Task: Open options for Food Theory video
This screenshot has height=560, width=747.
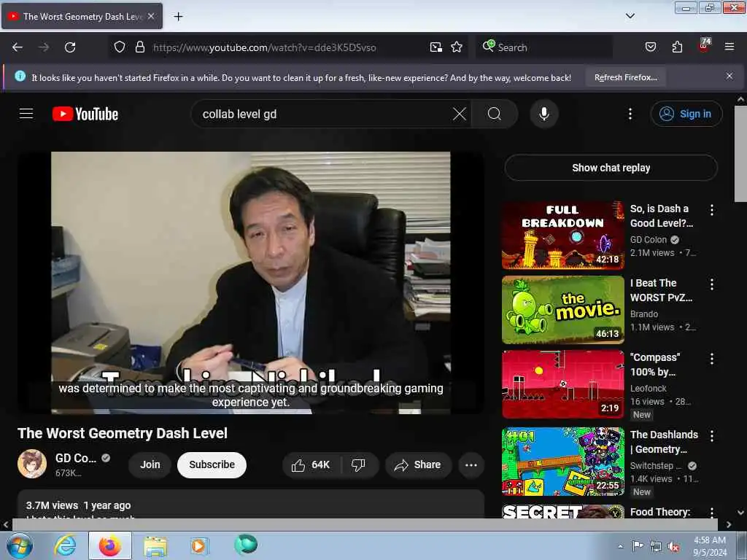Action: coord(712,513)
